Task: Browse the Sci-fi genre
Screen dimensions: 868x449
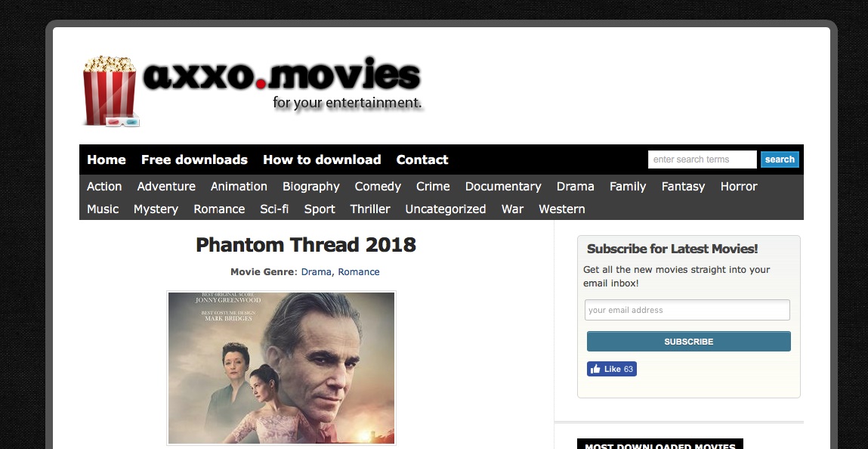Action: tap(274, 209)
